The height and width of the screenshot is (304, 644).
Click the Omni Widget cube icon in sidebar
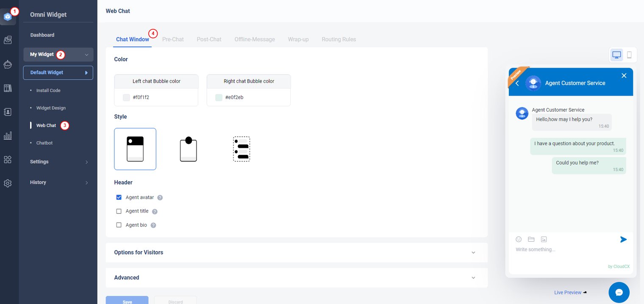pos(8,17)
